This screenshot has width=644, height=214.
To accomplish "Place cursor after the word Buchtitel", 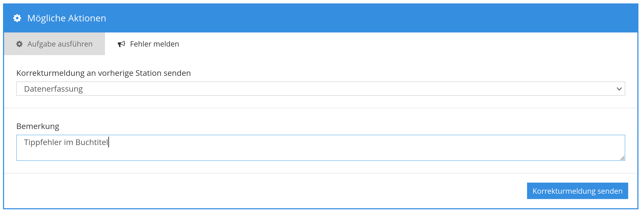I will click(x=108, y=142).
